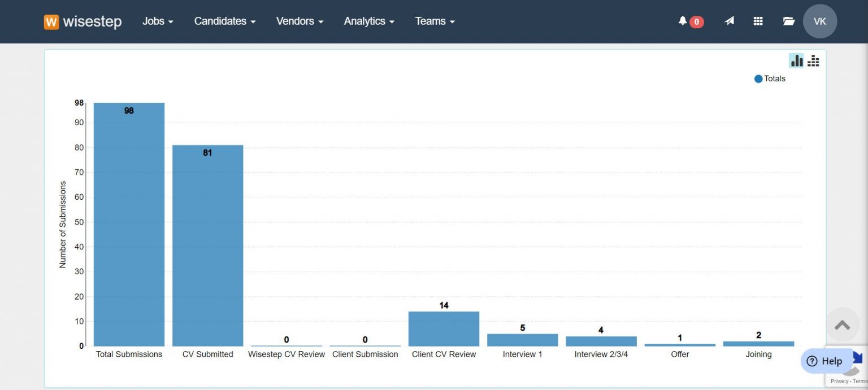
Task: Select the bar chart view icon
Action: (796, 60)
